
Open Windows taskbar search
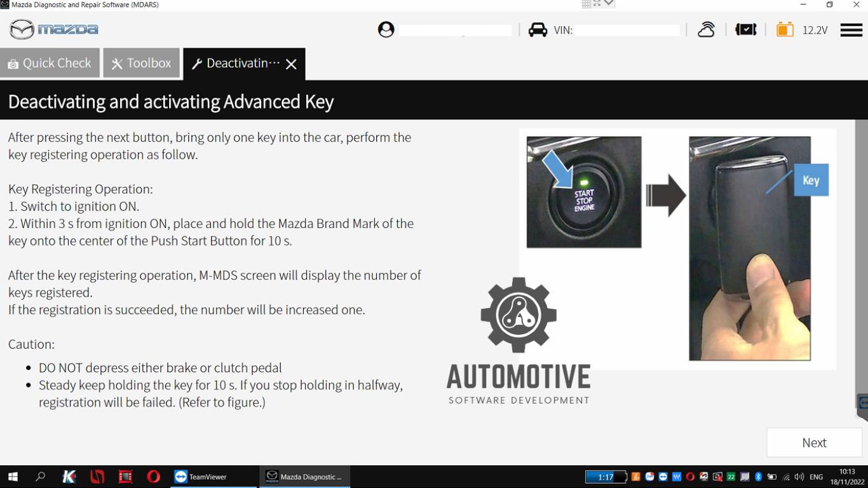(41, 477)
